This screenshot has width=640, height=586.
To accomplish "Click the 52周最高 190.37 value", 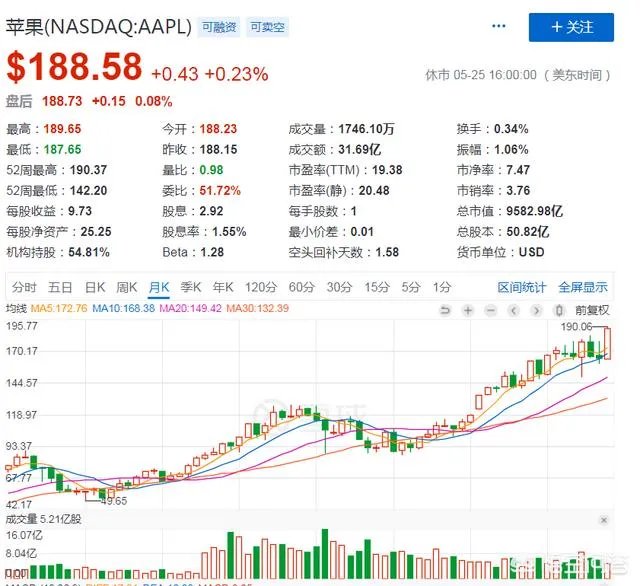I will pos(88,170).
